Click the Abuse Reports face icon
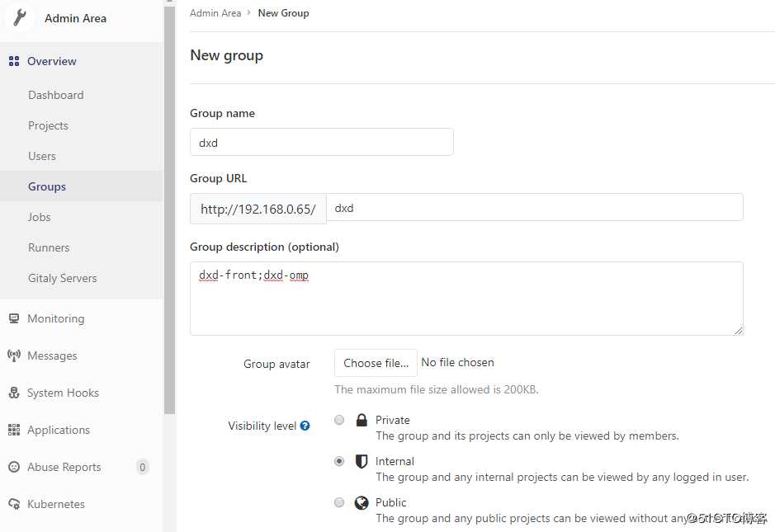 [13, 467]
